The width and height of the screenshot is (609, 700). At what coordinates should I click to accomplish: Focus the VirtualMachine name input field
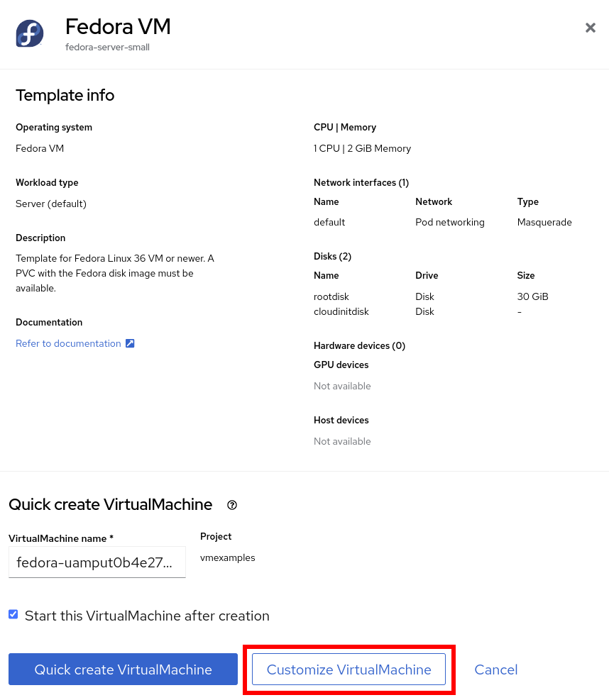pyautogui.click(x=97, y=562)
